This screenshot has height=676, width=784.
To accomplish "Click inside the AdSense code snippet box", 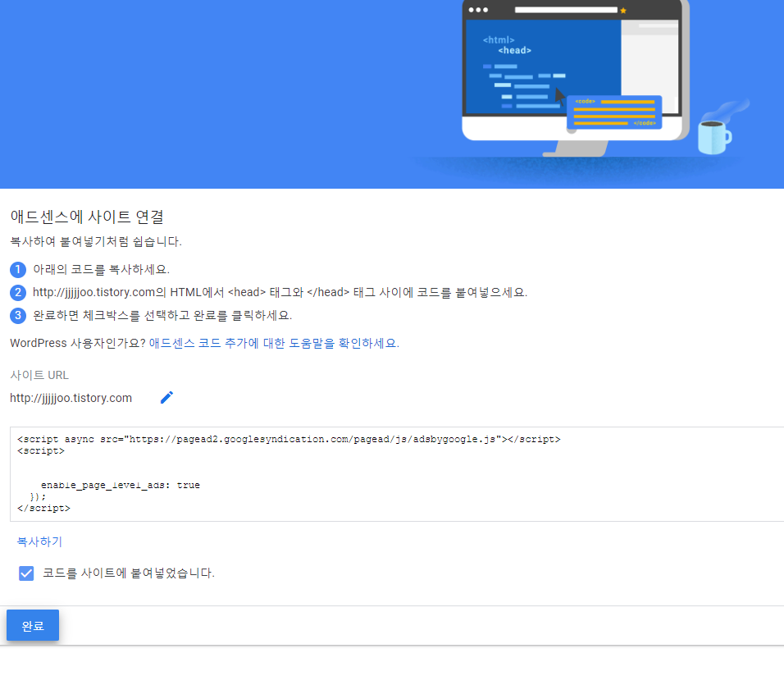I will (397, 474).
